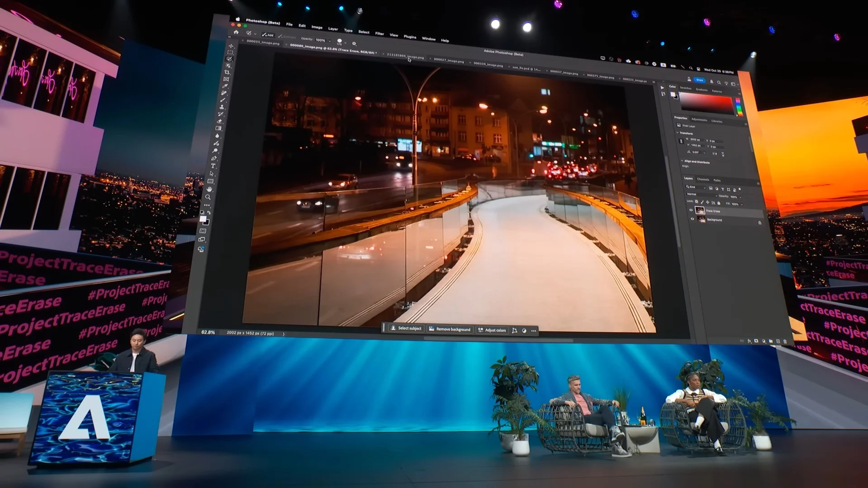
Task: Open the Filter menu
Action: [379, 33]
